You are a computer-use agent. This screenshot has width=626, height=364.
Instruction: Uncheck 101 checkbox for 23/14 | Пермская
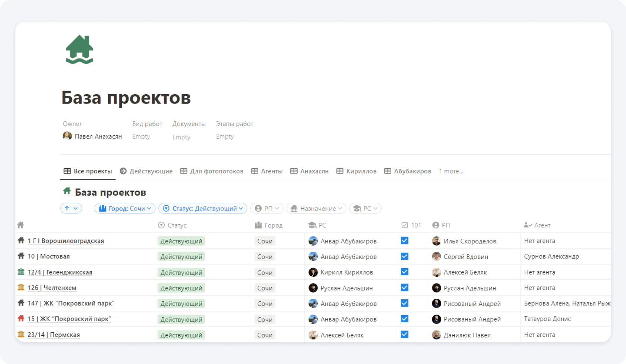point(405,335)
